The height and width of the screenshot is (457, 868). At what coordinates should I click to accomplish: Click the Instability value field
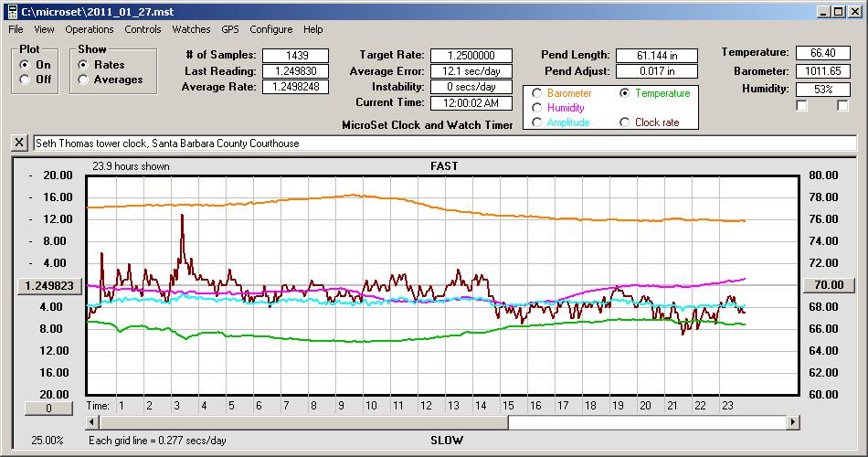tap(471, 87)
